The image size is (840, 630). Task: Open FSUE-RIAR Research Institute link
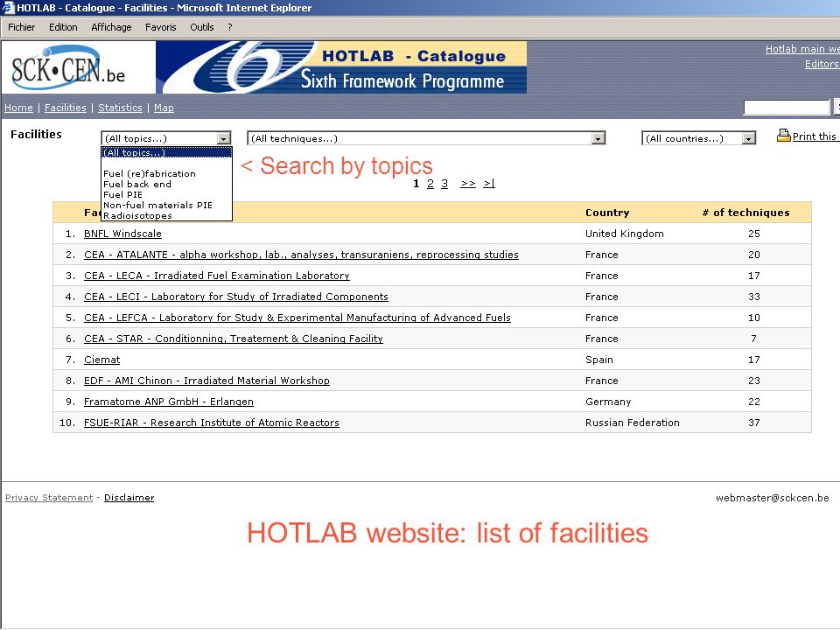(x=212, y=422)
